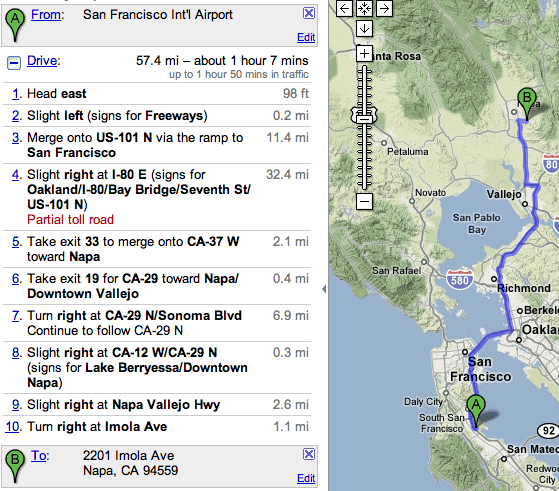Pan the map down with arrow button
This screenshot has width=559, height=491.
[x=364, y=29]
